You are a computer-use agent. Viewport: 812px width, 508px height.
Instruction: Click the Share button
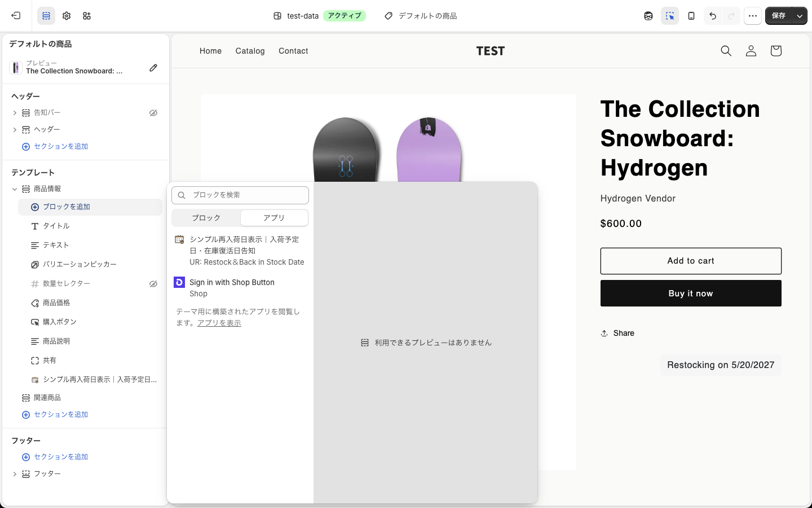coord(617,333)
